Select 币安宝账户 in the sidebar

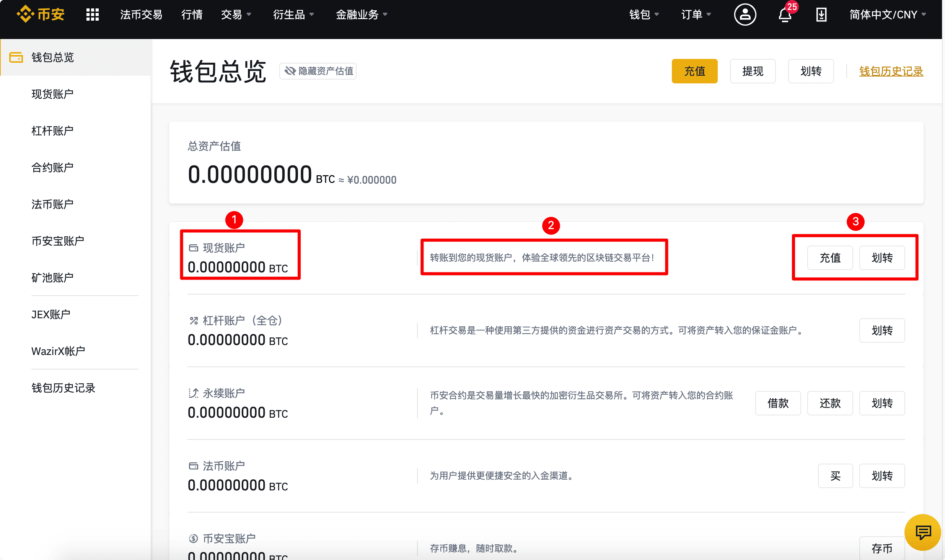tap(58, 241)
